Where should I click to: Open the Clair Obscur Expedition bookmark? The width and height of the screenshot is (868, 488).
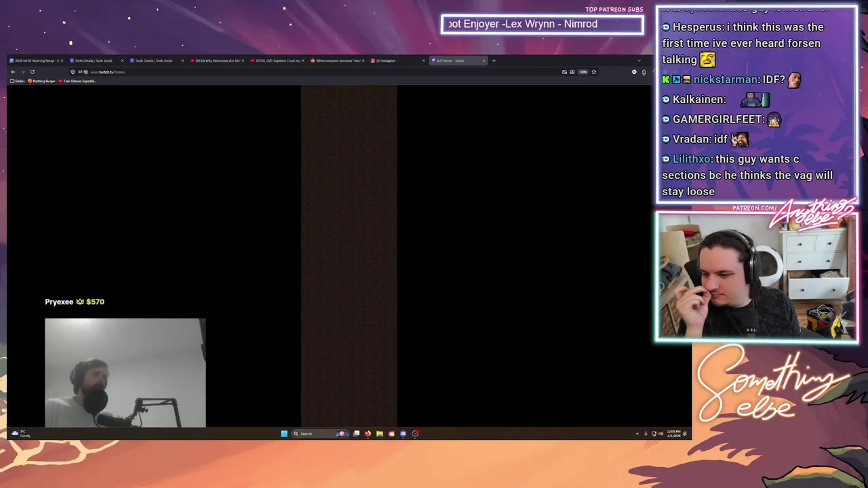point(77,81)
